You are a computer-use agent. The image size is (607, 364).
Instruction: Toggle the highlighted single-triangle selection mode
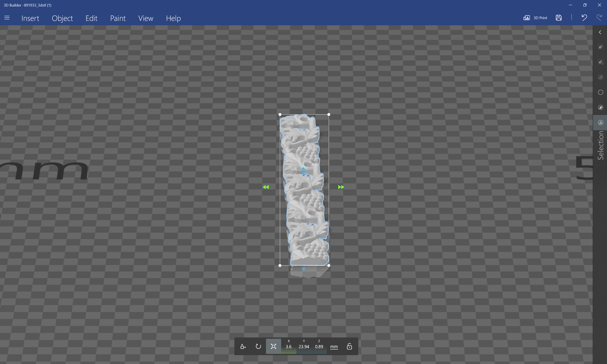[600, 123]
